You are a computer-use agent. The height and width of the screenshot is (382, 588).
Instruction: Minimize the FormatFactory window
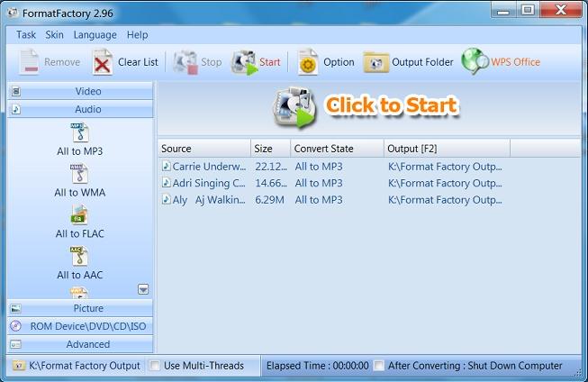coord(502,11)
